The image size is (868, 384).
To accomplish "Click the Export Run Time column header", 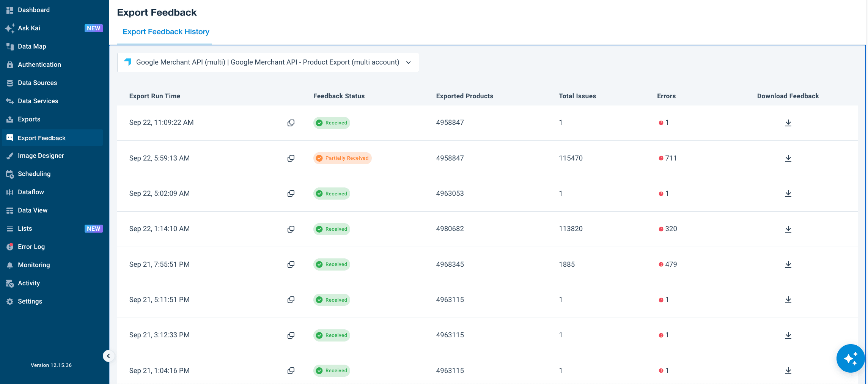I will (x=155, y=96).
